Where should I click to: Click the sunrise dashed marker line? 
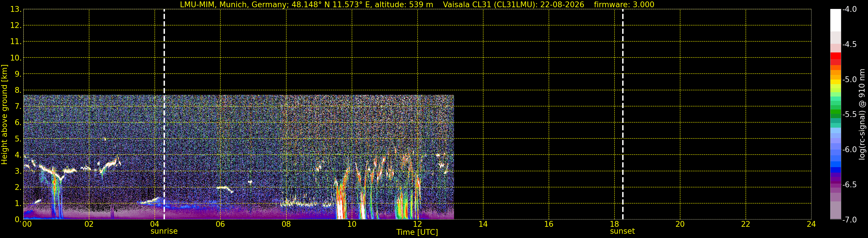(x=164, y=114)
